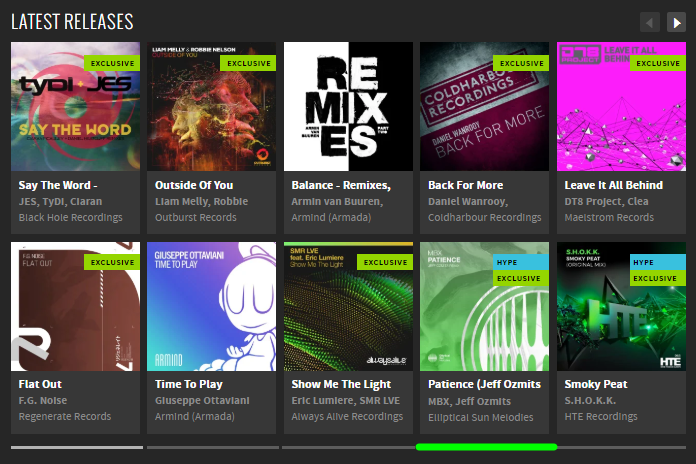Open artist 'Daniel Wanrooy,' link
Viewport: 696px width, 464px height.
468,202
